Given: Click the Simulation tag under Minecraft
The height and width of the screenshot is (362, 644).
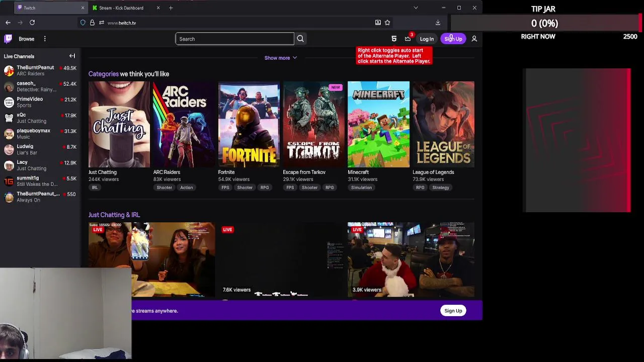Looking at the screenshot, I should [x=361, y=188].
